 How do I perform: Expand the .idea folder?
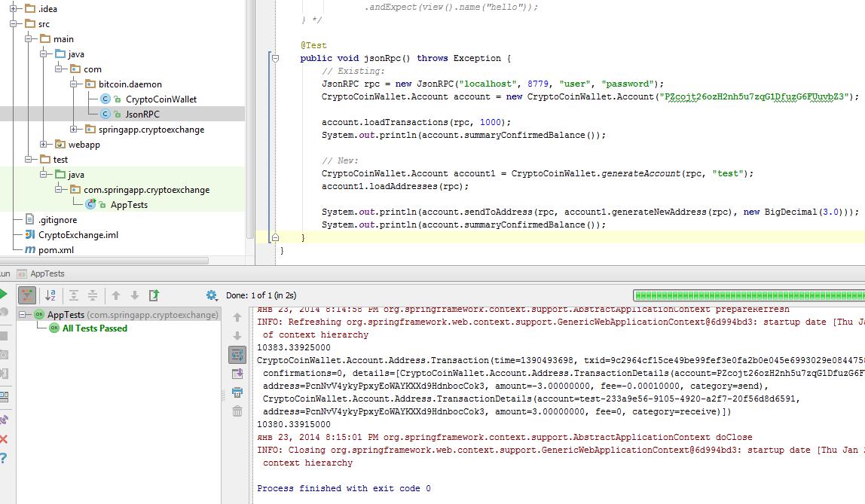pyautogui.click(x=14, y=9)
